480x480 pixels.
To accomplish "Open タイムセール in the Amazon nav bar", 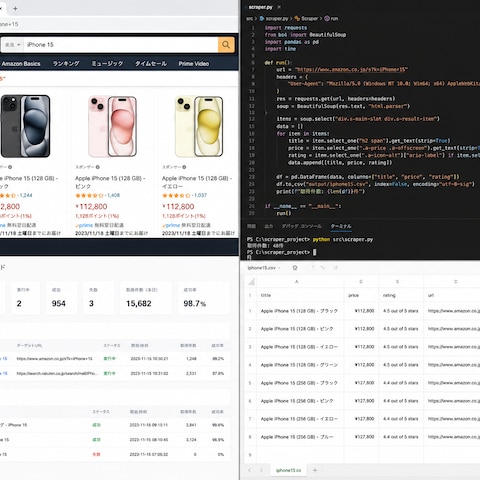I will [x=151, y=64].
